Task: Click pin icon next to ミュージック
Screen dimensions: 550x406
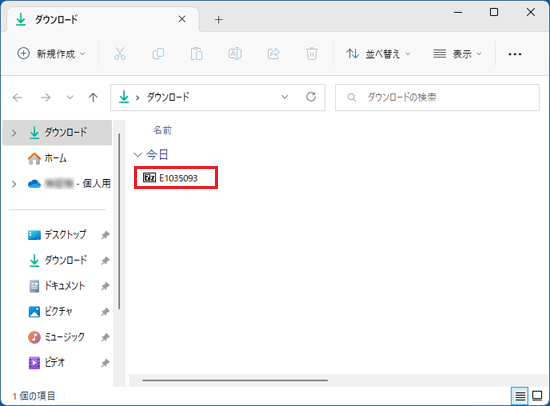Action: pyautogui.click(x=105, y=338)
